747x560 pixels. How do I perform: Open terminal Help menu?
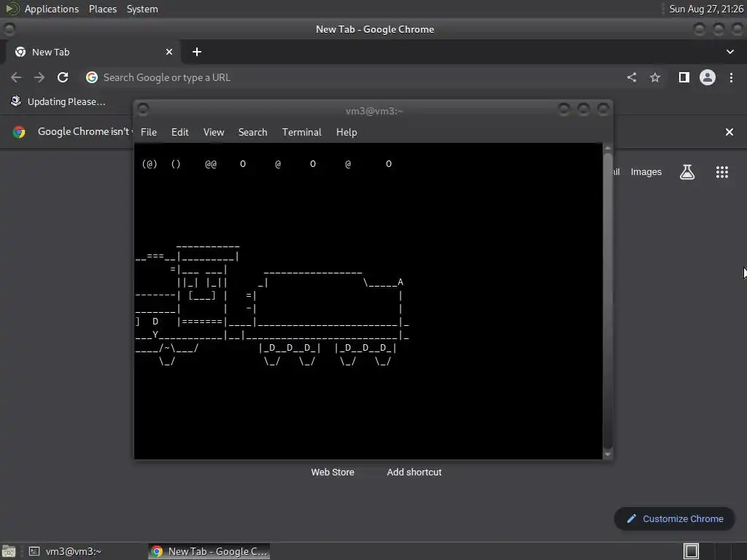point(347,132)
